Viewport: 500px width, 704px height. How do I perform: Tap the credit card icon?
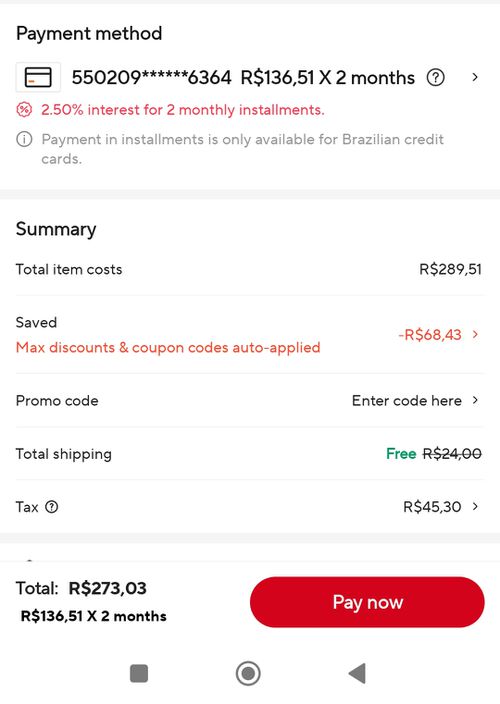[x=38, y=77]
